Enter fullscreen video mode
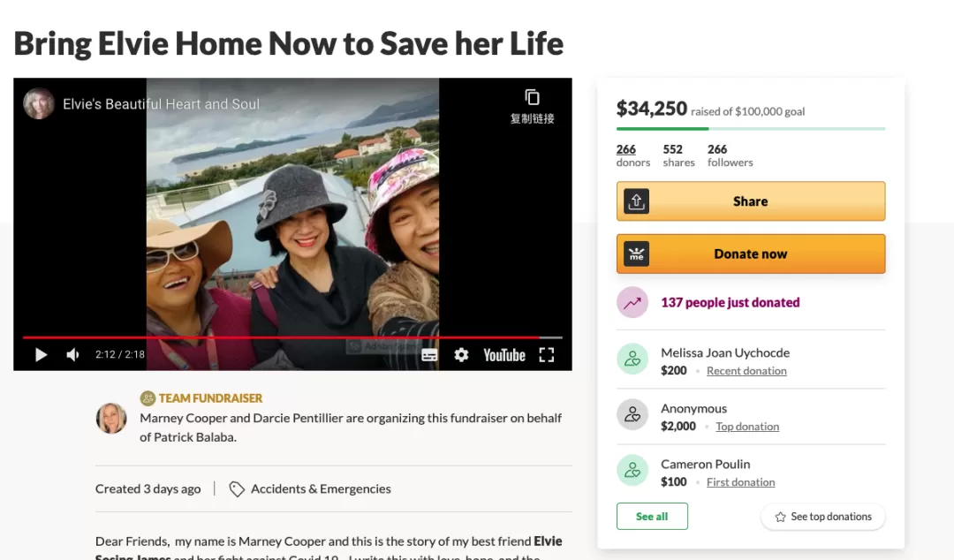 pyautogui.click(x=547, y=355)
